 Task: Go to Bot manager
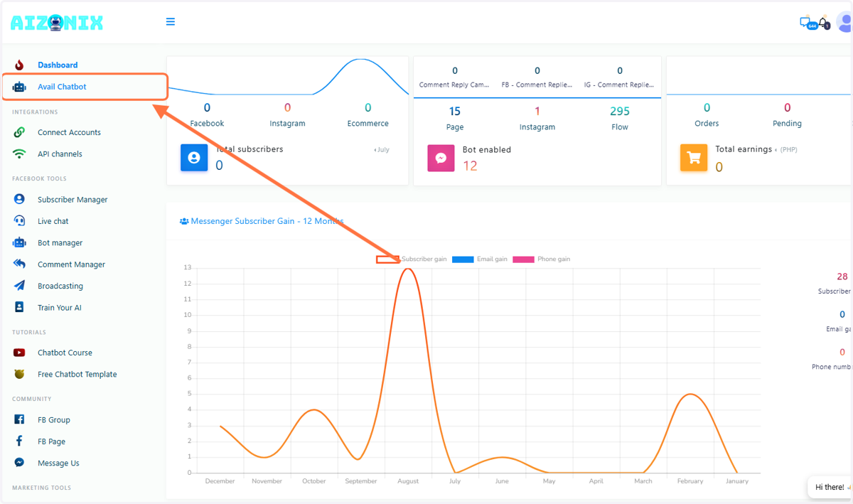coord(60,243)
